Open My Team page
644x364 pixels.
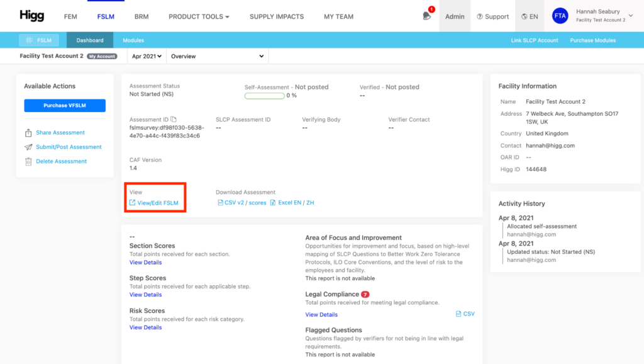(338, 16)
